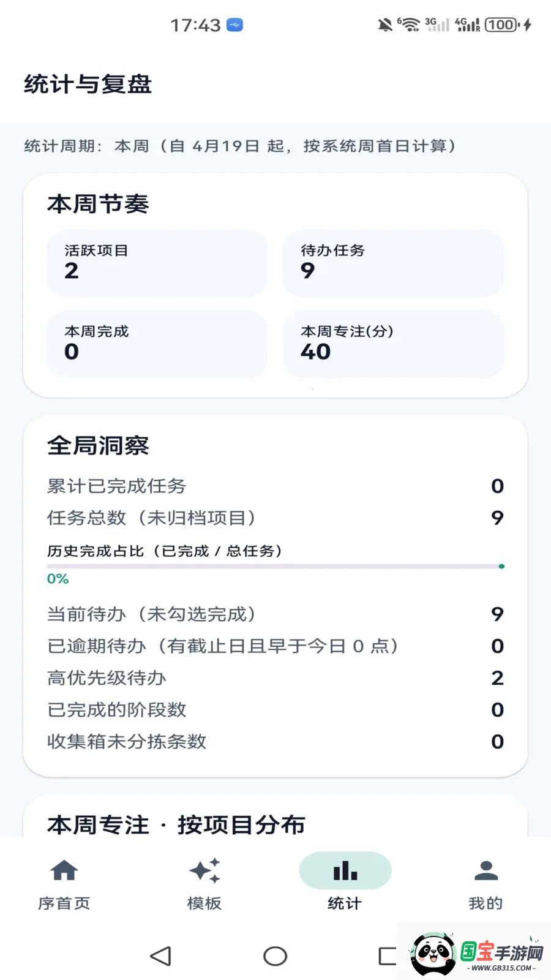This screenshot has height=980, width=551.
Task: Switch to the 我的 tab
Action: pos(485,903)
